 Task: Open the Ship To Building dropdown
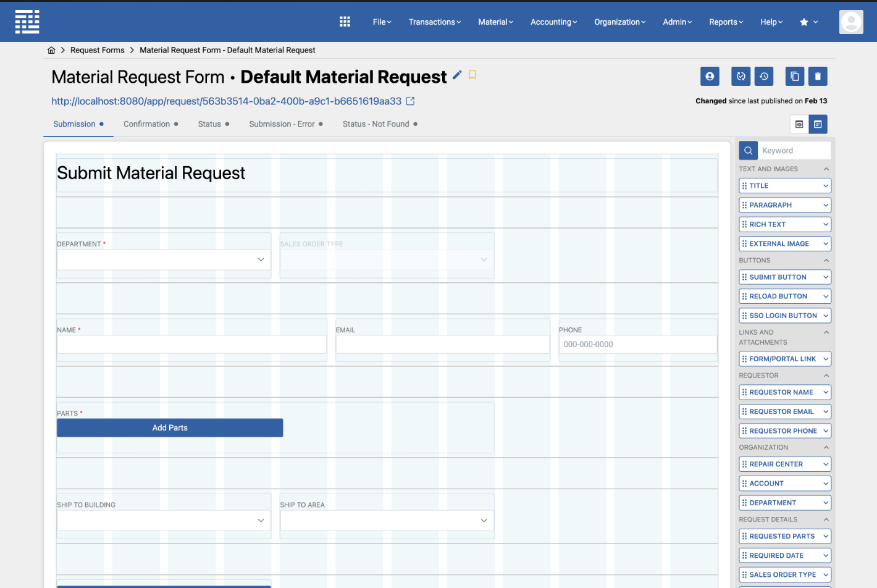(261, 520)
